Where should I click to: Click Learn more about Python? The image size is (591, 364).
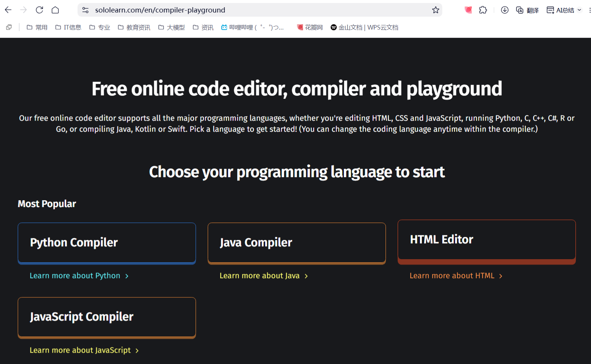click(75, 275)
